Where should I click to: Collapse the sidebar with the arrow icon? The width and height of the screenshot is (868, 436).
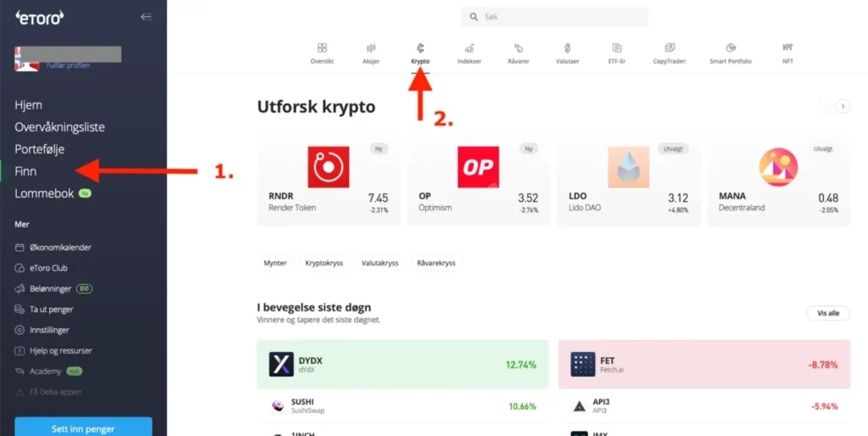coord(146,17)
